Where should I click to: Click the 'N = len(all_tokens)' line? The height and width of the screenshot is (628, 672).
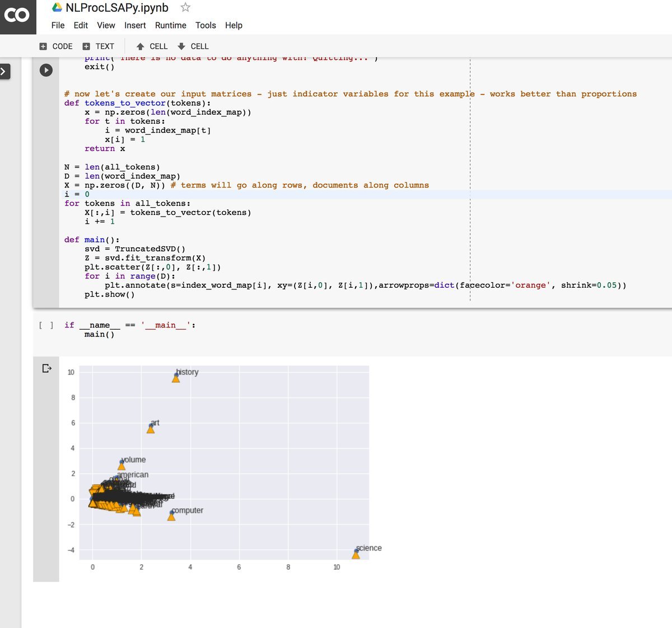pyautogui.click(x=112, y=167)
